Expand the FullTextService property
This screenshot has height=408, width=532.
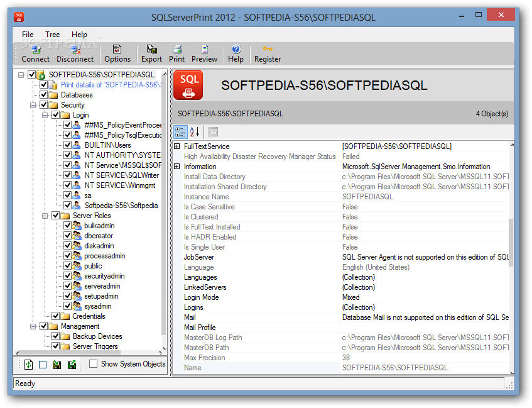point(176,146)
